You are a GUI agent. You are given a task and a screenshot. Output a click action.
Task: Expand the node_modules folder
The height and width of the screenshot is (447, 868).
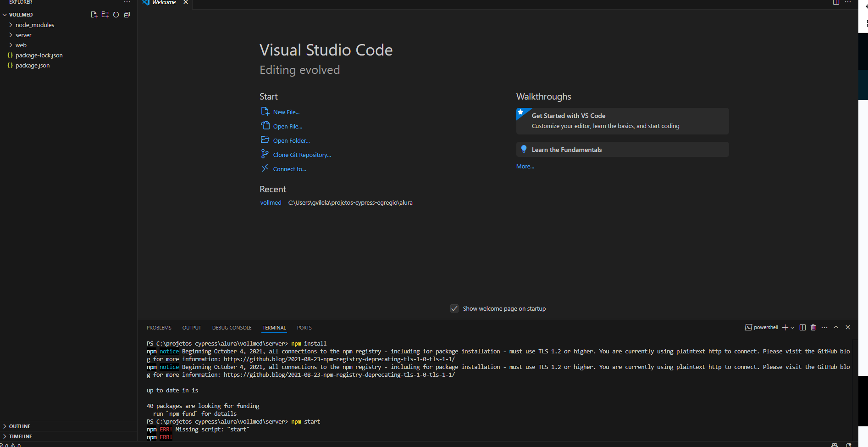pos(69,25)
